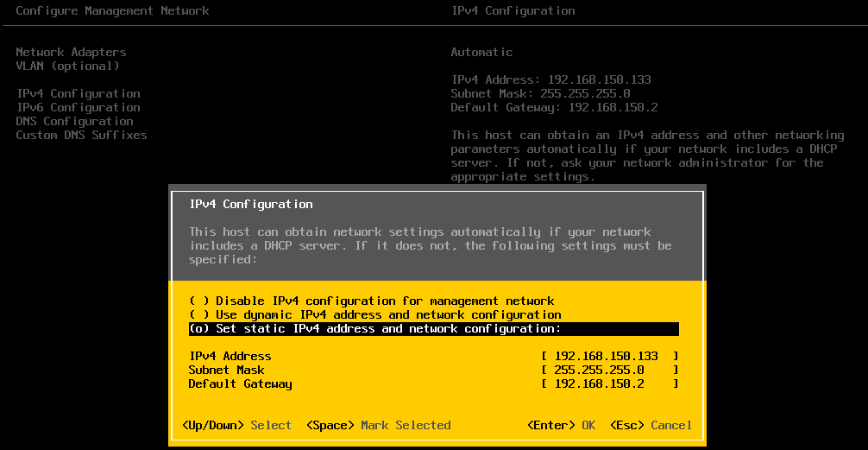Click the Configure Management Network header
This screenshot has width=868, height=450.
(112, 10)
